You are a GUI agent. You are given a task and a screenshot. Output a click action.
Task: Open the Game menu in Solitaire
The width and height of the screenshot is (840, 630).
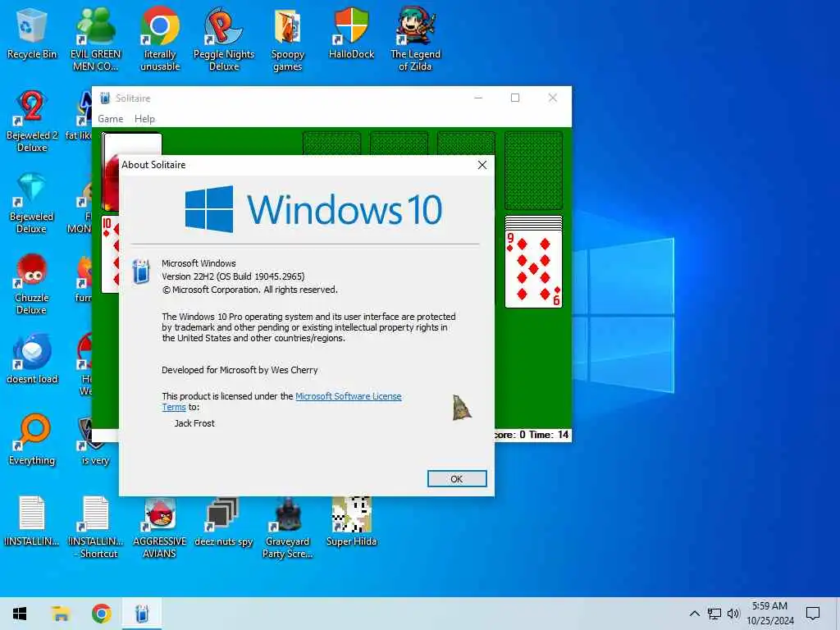pos(111,119)
